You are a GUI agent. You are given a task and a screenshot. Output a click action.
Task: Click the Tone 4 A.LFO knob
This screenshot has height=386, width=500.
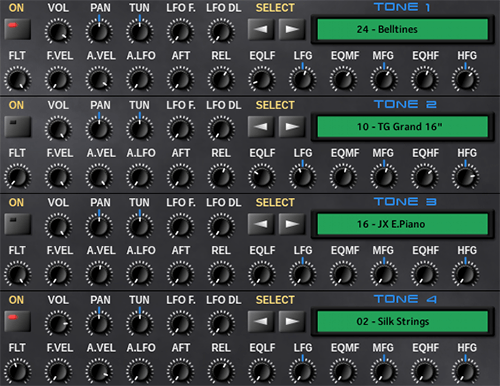pyautogui.click(x=140, y=371)
